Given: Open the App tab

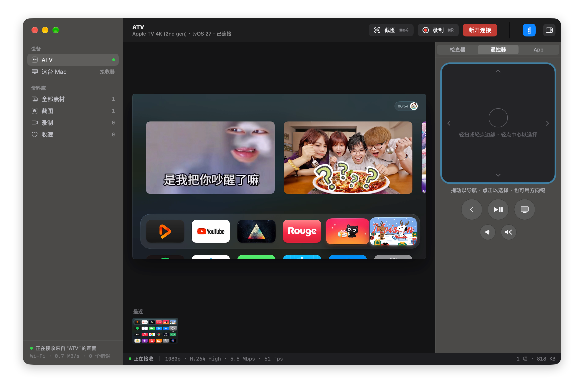Looking at the screenshot, I should [x=538, y=50].
